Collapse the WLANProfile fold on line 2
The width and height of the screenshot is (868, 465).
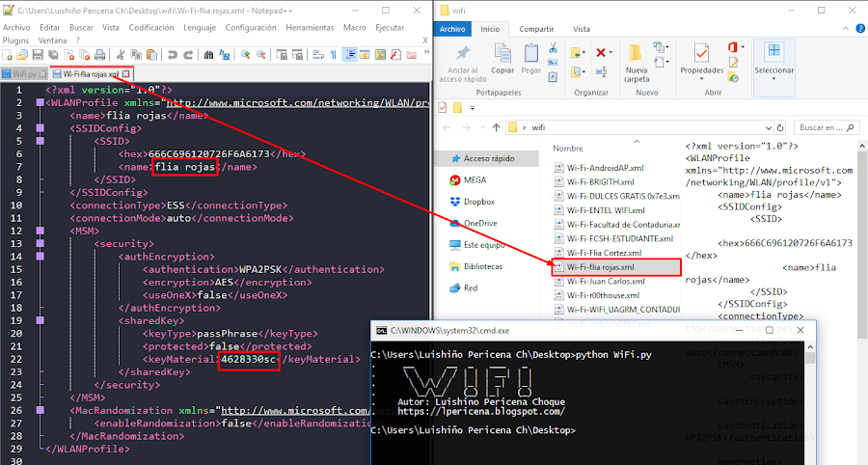(x=40, y=102)
